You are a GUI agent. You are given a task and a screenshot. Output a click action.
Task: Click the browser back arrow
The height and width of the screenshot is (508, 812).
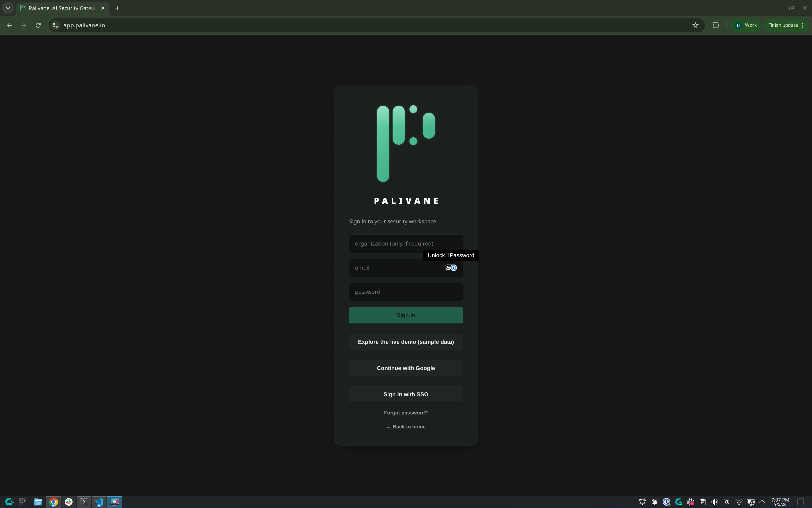(9, 25)
